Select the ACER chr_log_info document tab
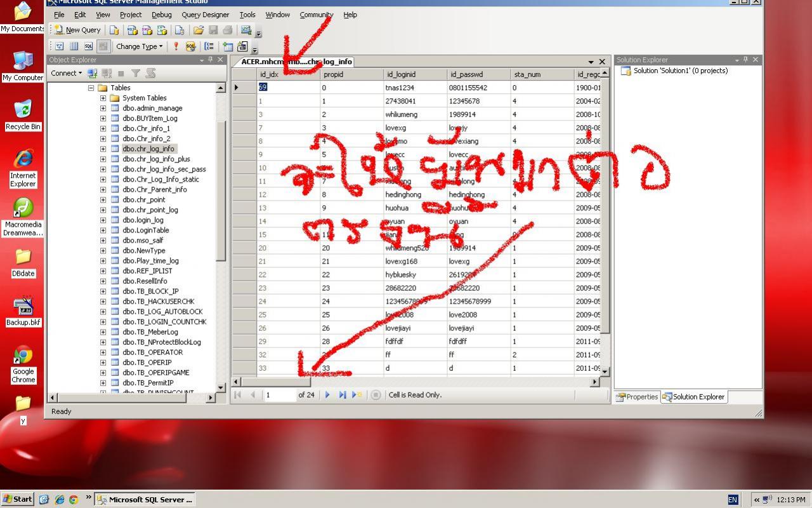 [292, 62]
